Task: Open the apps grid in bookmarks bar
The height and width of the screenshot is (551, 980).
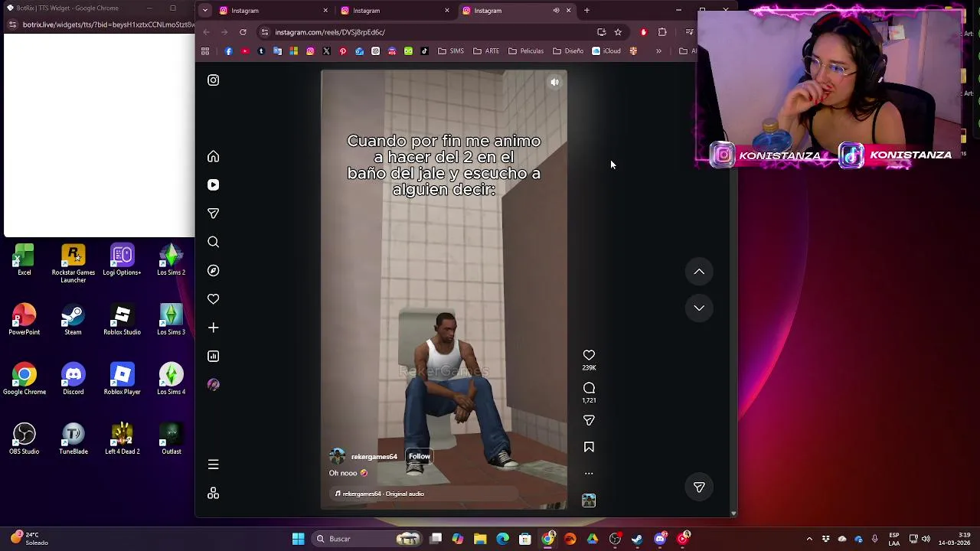Action: click(x=205, y=51)
